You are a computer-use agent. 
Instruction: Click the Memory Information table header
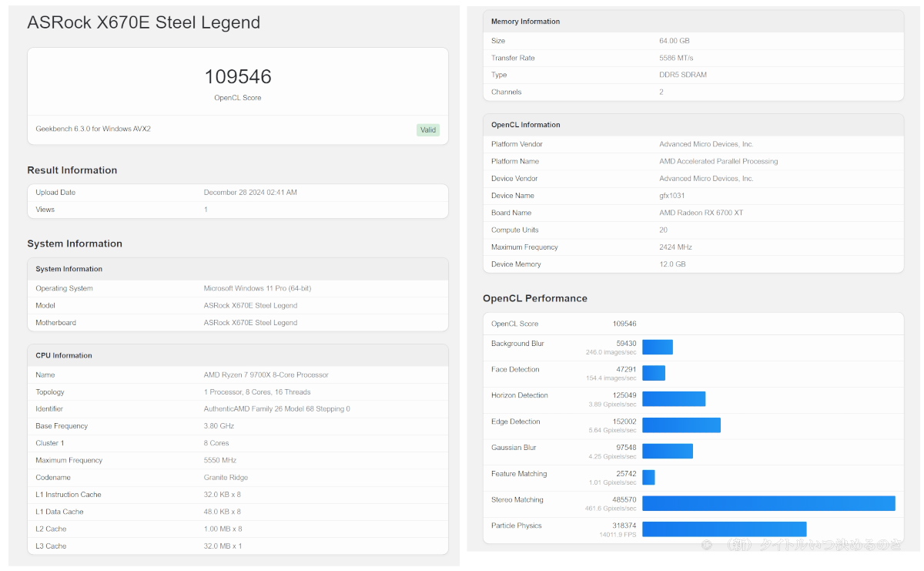coord(693,22)
